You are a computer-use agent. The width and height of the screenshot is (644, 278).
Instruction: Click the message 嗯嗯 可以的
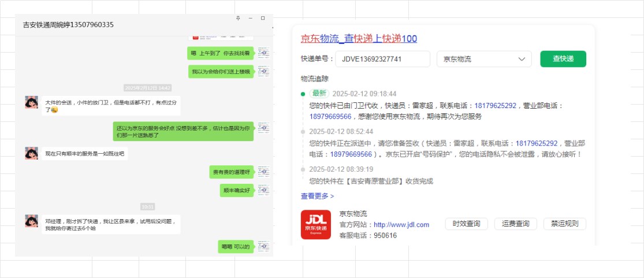tap(236, 246)
